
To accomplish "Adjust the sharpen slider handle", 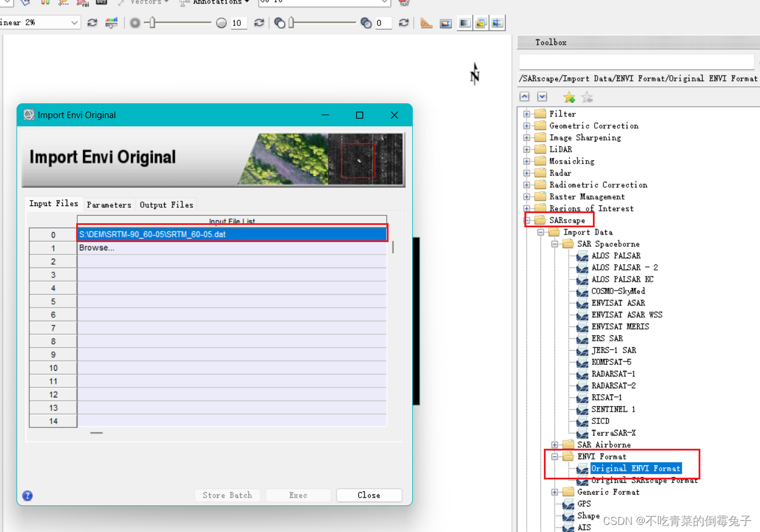I will [153, 22].
